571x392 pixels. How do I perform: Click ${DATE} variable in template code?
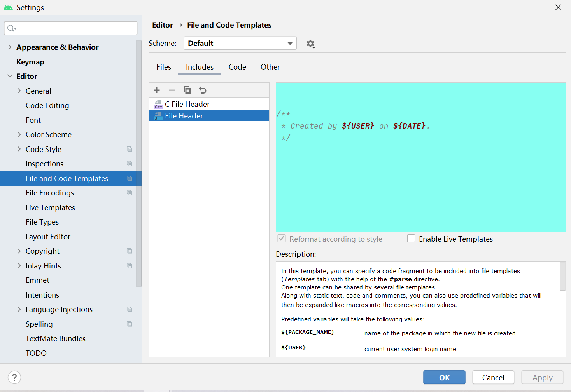point(409,126)
